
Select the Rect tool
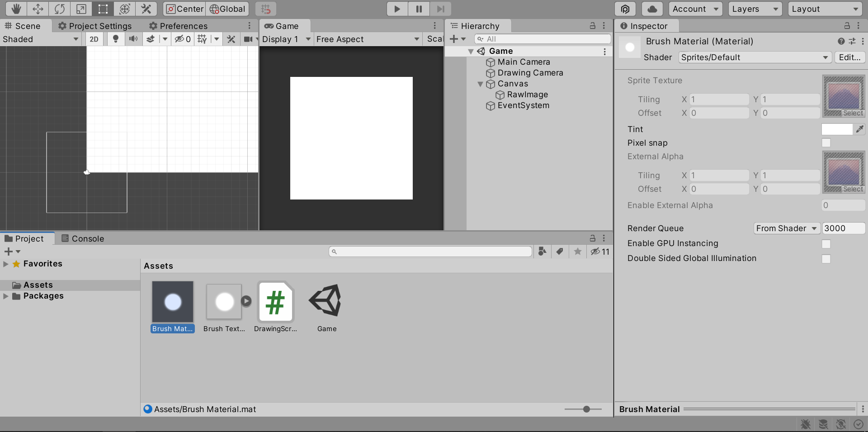point(103,9)
